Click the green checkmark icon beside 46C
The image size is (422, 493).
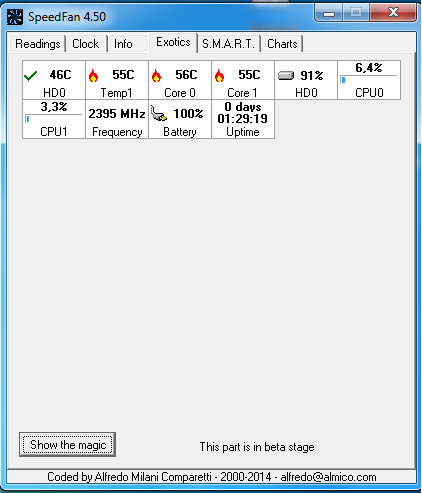click(31, 76)
